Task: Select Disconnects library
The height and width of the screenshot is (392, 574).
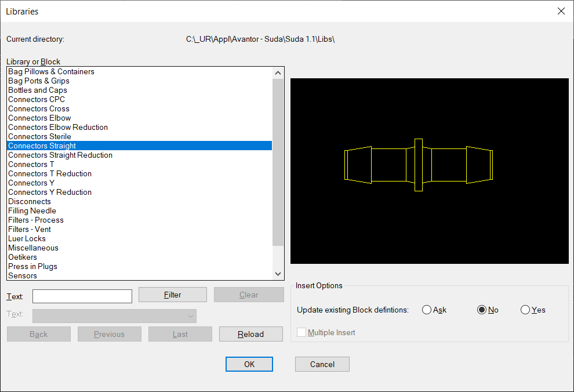Action: [x=140, y=202]
